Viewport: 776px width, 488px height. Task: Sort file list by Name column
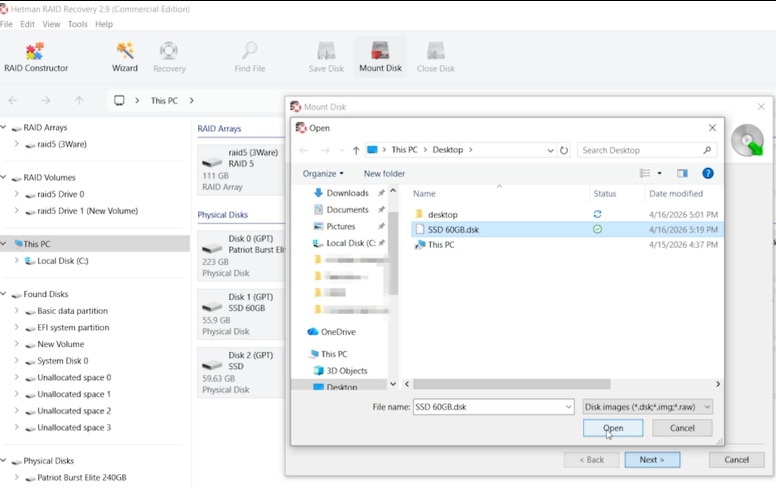point(424,194)
